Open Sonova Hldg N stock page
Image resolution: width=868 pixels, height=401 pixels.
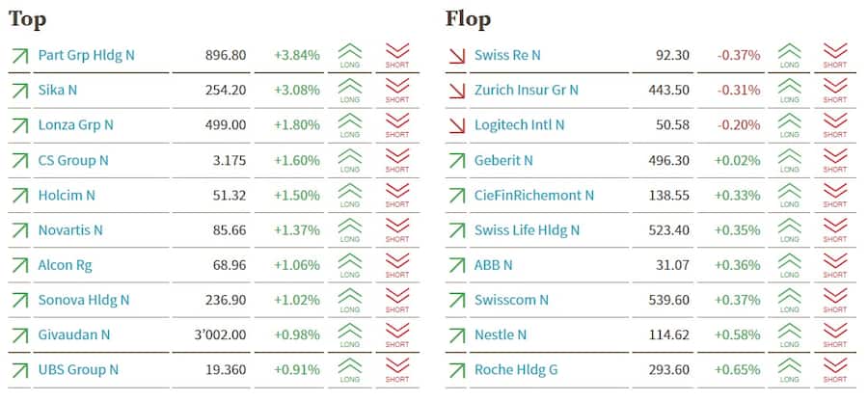pos(82,300)
